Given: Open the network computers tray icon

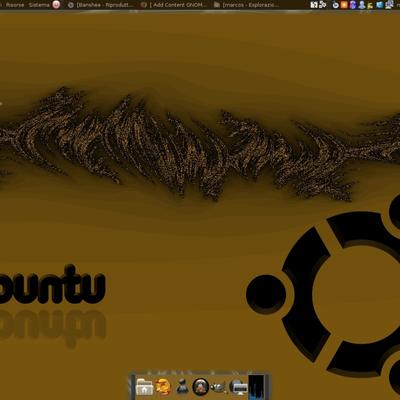Looking at the screenshot, I should (389, 5).
